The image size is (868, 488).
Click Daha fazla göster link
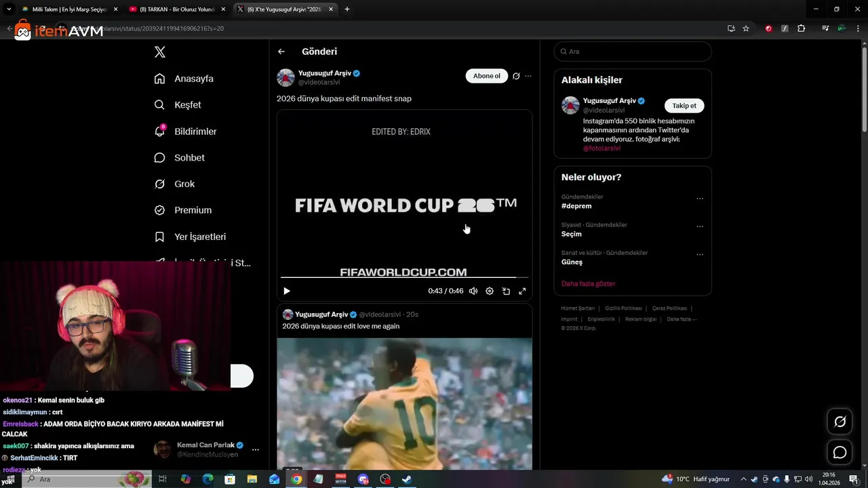pyautogui.click(x=588, y=283)
